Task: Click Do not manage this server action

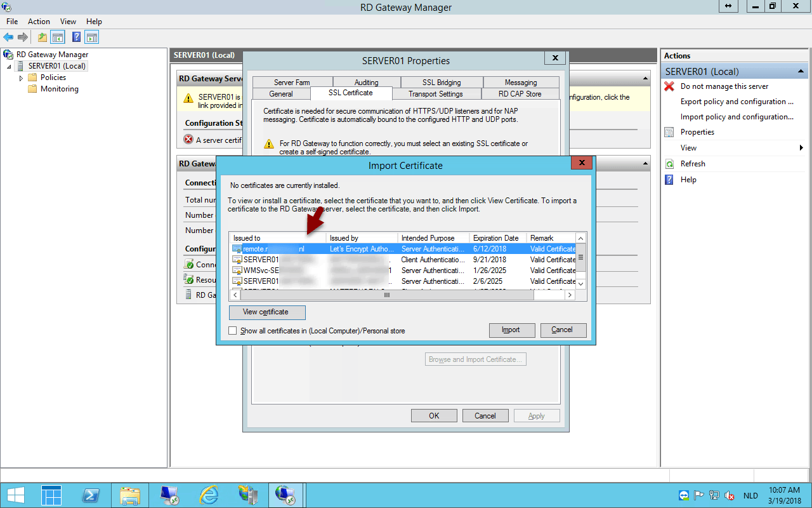Action: [x=724, y=86]
